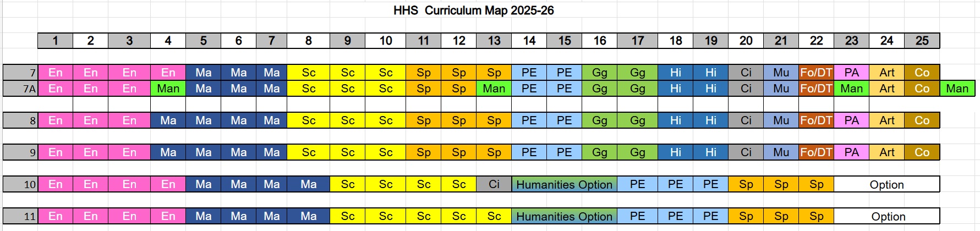Click the column header numbered 1
The width and height of the screenshot is (980, 231).
(x=56, y=41)
